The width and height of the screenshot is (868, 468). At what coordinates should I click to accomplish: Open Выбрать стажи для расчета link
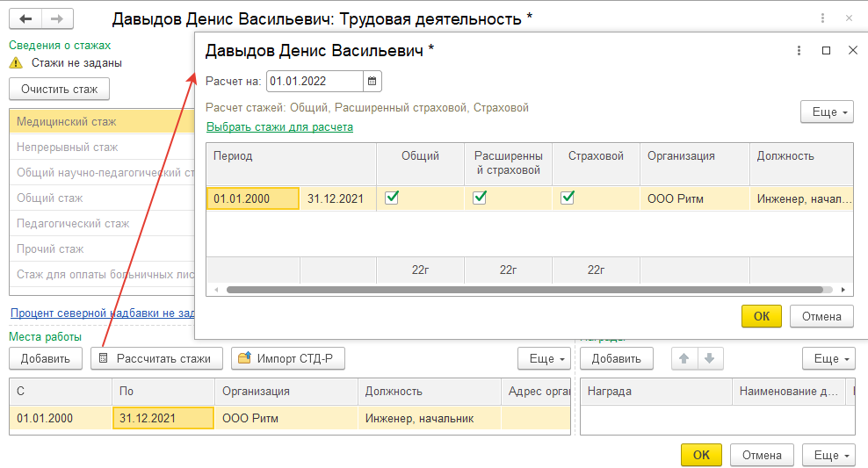[279, 127]
